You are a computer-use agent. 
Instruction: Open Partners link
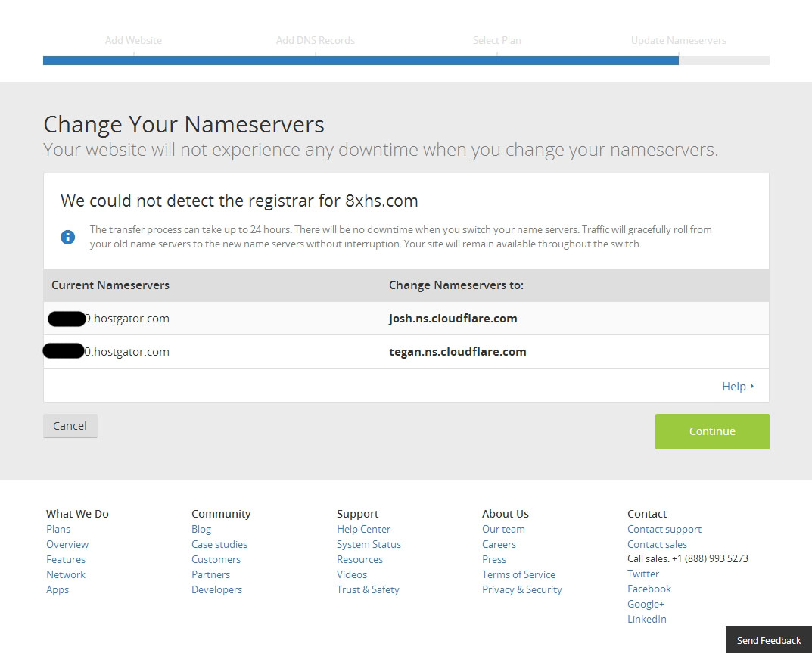click(211, 574)
